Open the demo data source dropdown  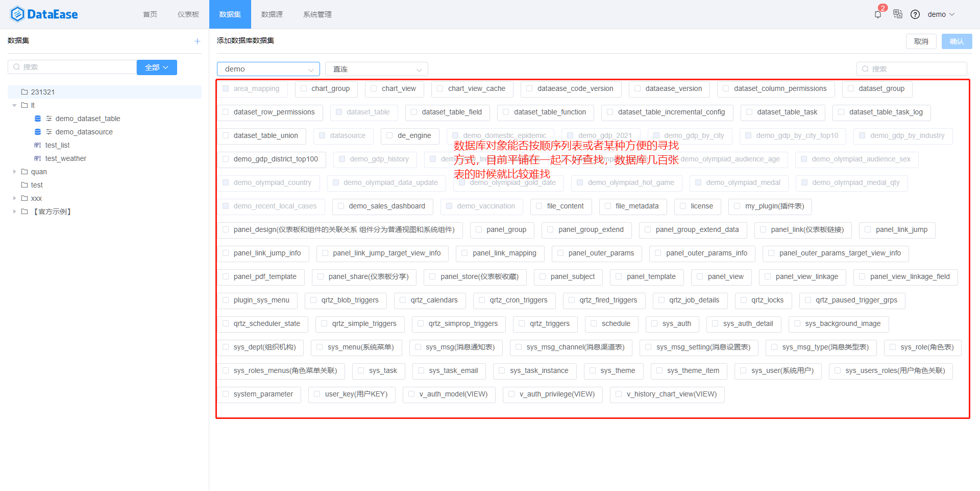coord(268,69)
